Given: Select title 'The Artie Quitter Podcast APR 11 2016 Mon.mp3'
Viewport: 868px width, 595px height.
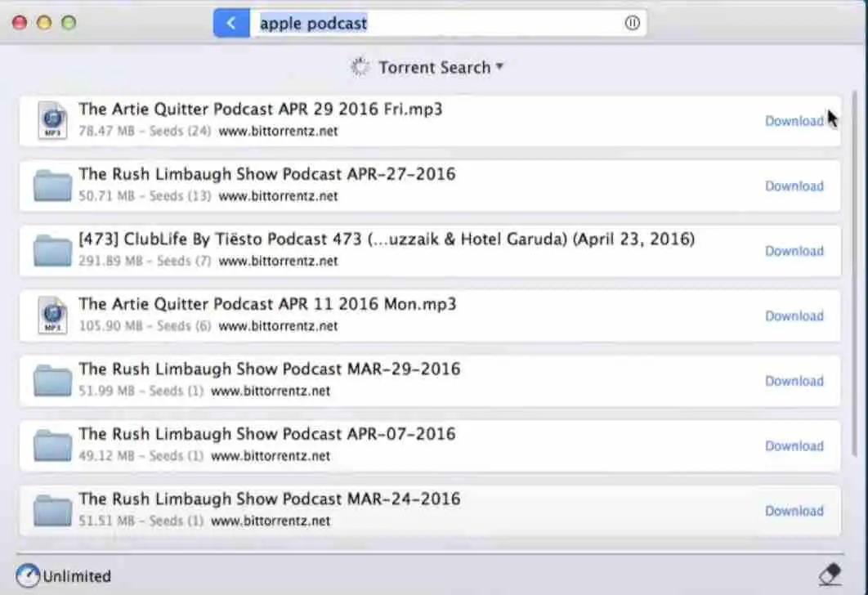Looking at the screenshot, I should 267,304.
